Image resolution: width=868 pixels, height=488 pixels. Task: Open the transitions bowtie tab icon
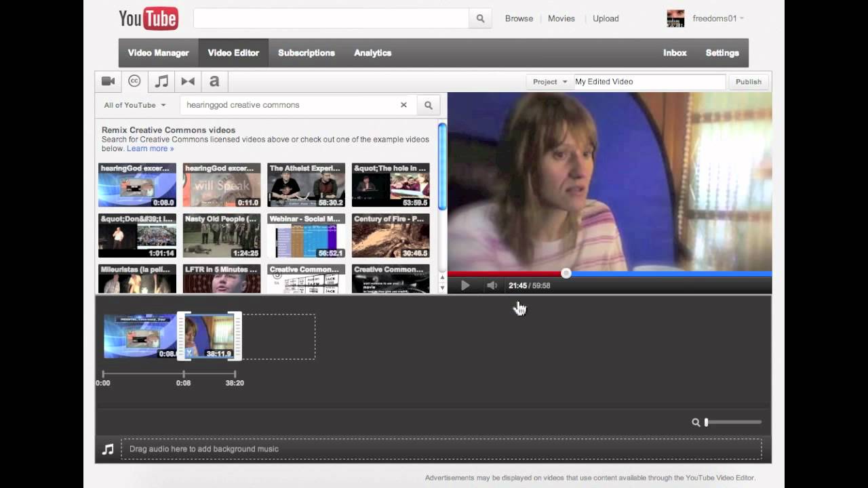coord(188,81)
